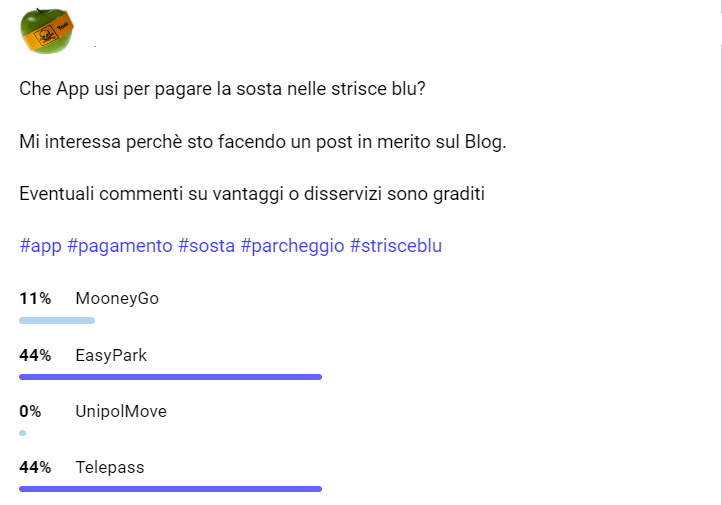Click the green apple profile avatar
Image resolution: width=722 pixels, height=505 pixels.
pyautogui.click(x=46, y=30)
